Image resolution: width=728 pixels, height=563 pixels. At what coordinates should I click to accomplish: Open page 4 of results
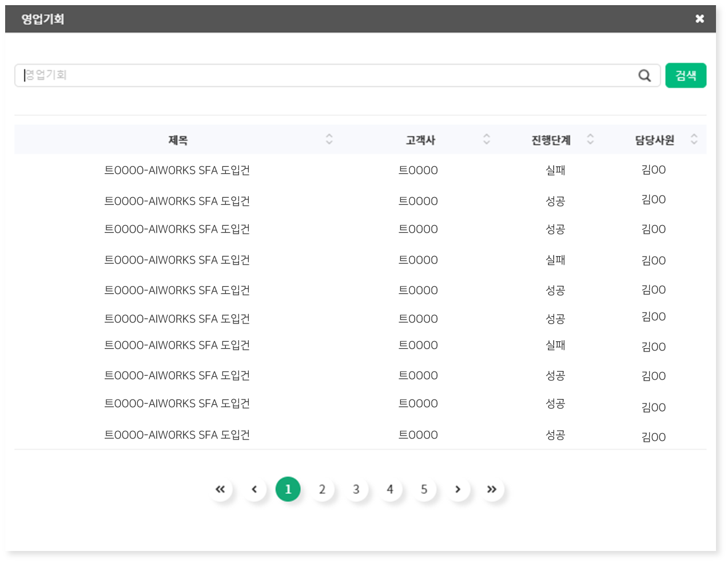click(390, 489)
